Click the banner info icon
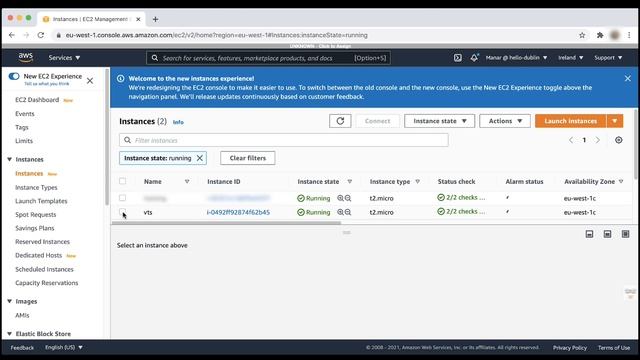 coord(120,78)
